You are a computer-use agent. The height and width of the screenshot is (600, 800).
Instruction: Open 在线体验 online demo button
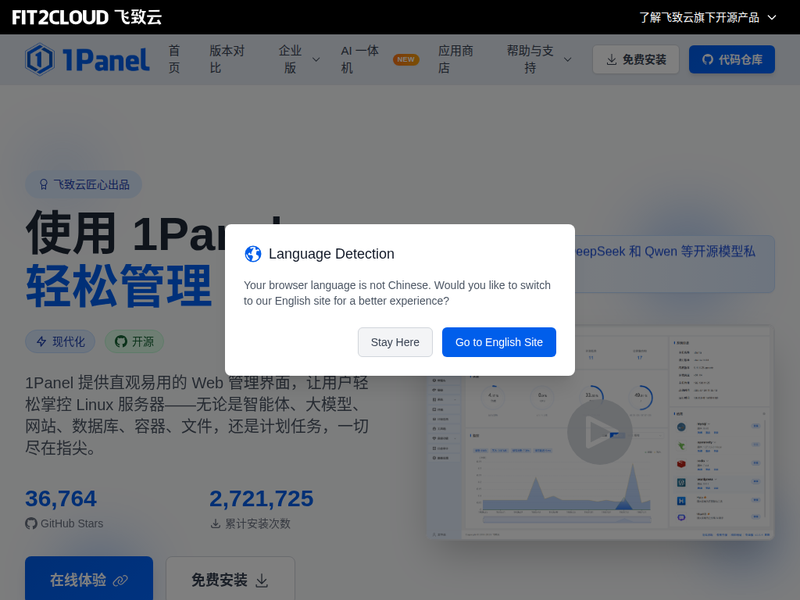click(x=89, y=580)
